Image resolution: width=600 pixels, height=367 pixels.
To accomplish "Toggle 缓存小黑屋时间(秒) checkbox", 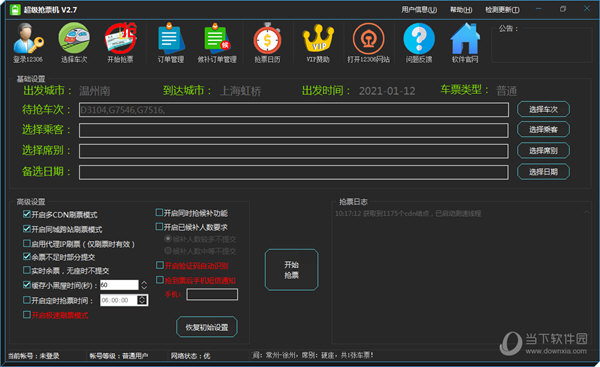I will click(x=26, y=285).
